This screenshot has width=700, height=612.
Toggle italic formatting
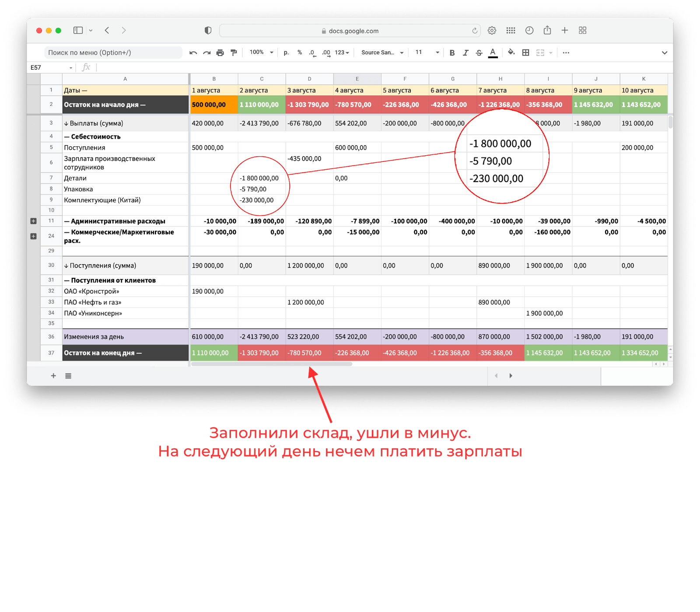pyautogui.click(x=465, y=52)
